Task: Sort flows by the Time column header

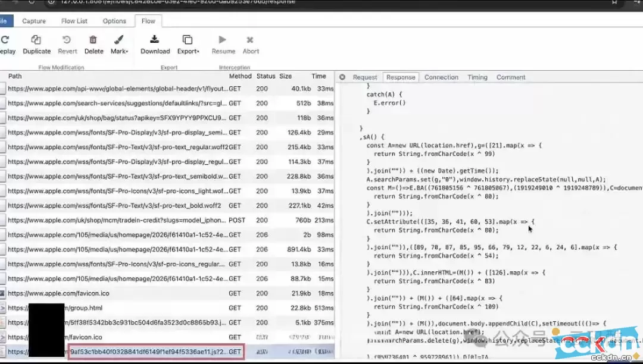Action: point(319,76)
